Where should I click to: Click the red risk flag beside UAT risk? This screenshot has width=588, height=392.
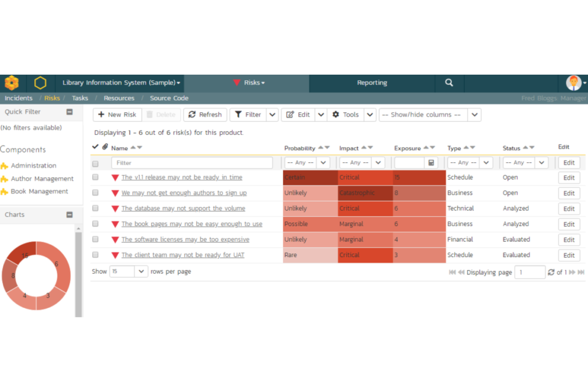[115, 255]
